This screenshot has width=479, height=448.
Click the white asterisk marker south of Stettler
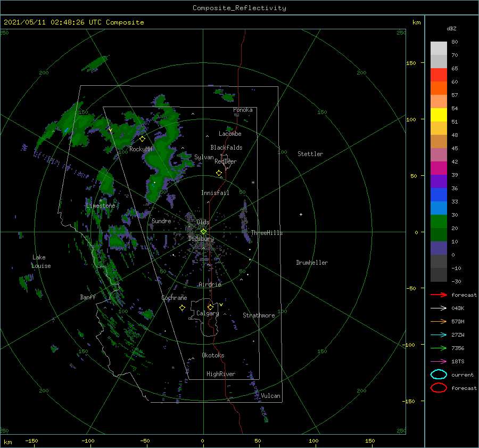[253, 183]
